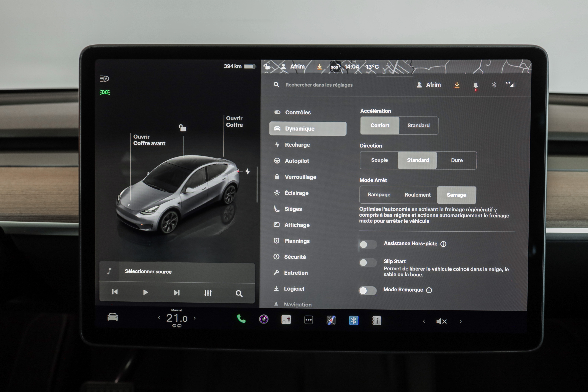Increase temperature with right chevron
The image size is (588, 392).
point(195,318)
